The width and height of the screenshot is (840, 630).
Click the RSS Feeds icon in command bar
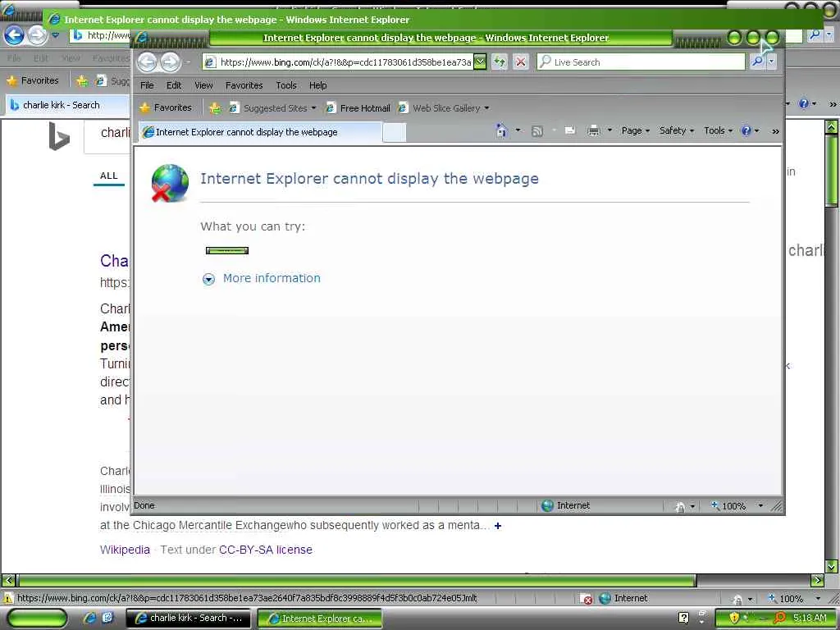536,130
